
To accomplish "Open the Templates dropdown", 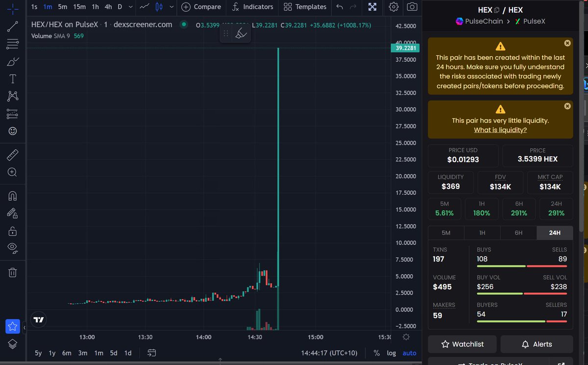I will click(305, 7).
